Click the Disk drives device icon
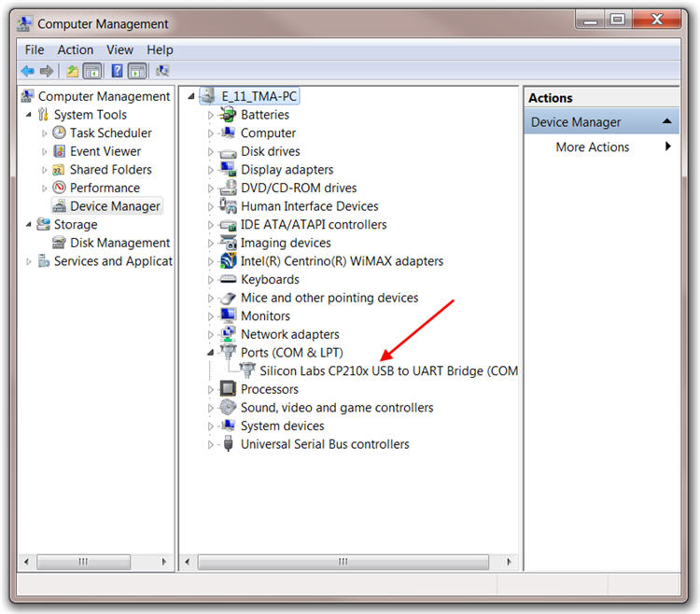This screenshot has width=700, height=614. point(228,153)
